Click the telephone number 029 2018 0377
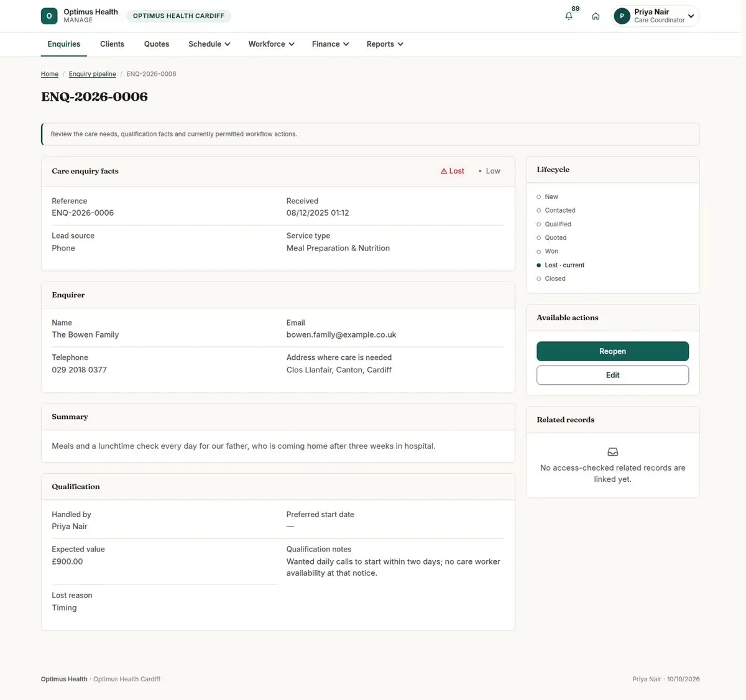This screenshot has height=700, width=746. [80, 370]
